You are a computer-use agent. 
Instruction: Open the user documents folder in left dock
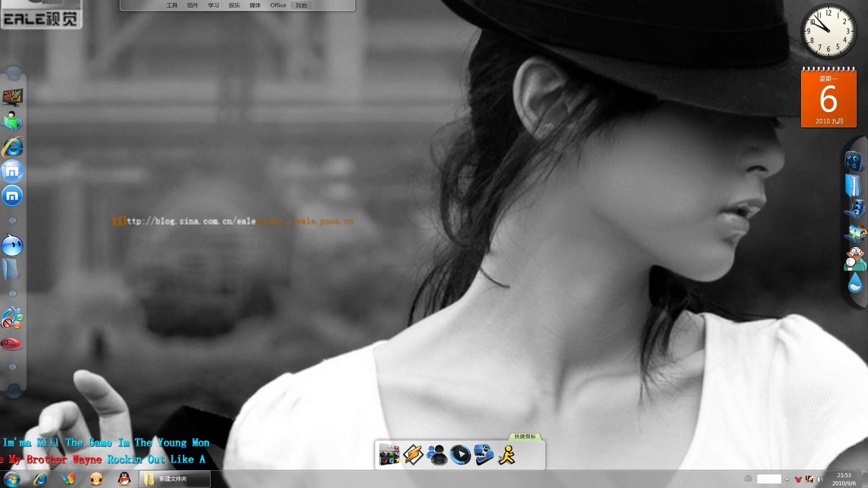pyautogui.click(x=12, y=121)
